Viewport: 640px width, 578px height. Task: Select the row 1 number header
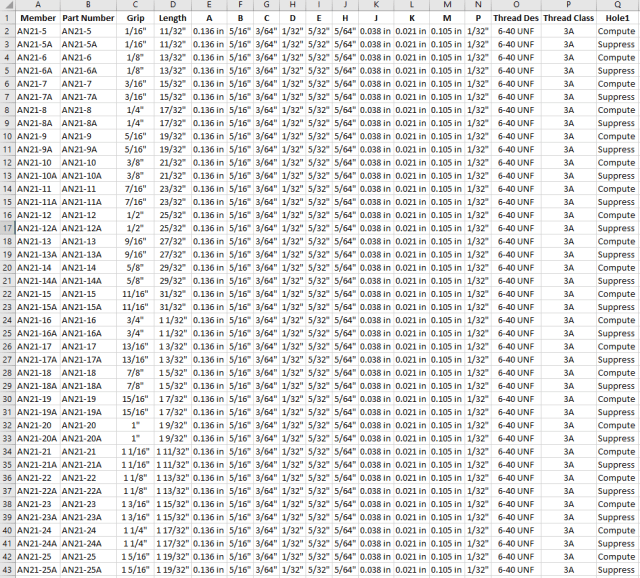click(x=7, y=18)
